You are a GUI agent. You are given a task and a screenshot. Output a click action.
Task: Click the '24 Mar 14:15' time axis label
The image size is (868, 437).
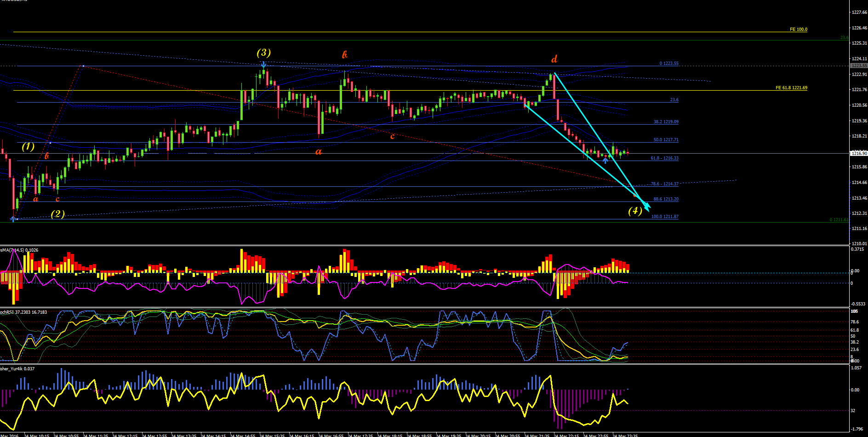(213, 435)
